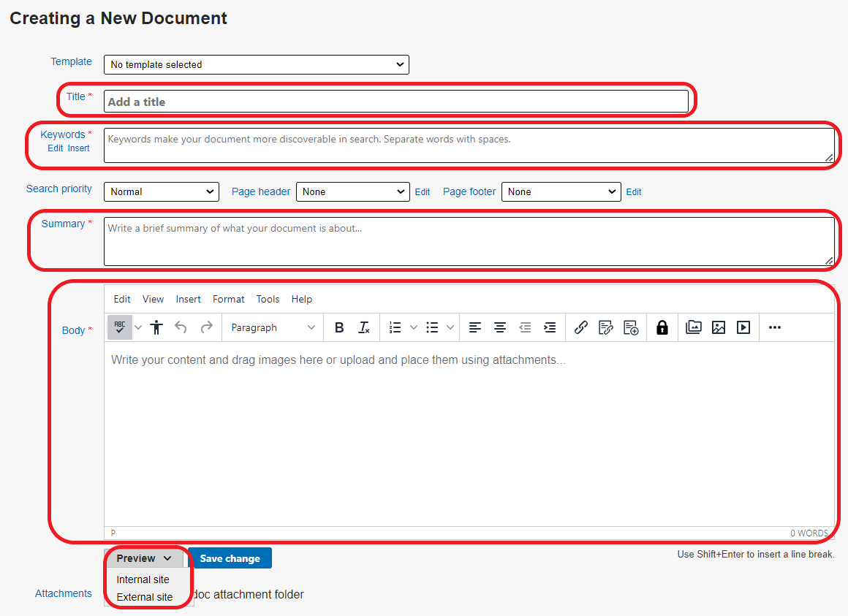Click into the Title field
848x616 pixels.
396,102
